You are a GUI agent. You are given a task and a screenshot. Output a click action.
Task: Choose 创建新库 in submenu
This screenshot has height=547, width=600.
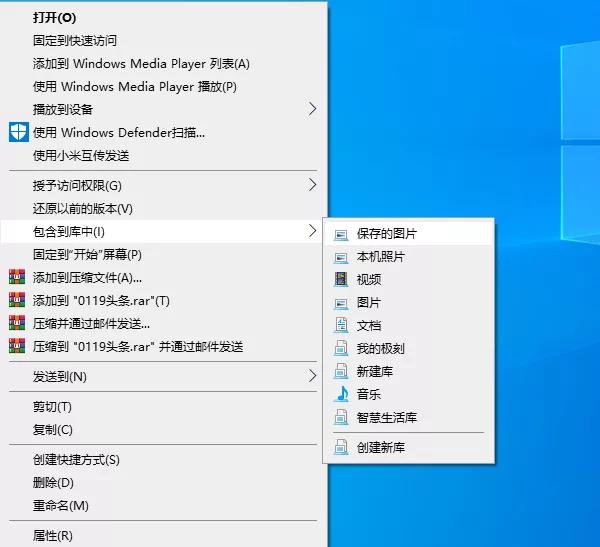(408, 447)
